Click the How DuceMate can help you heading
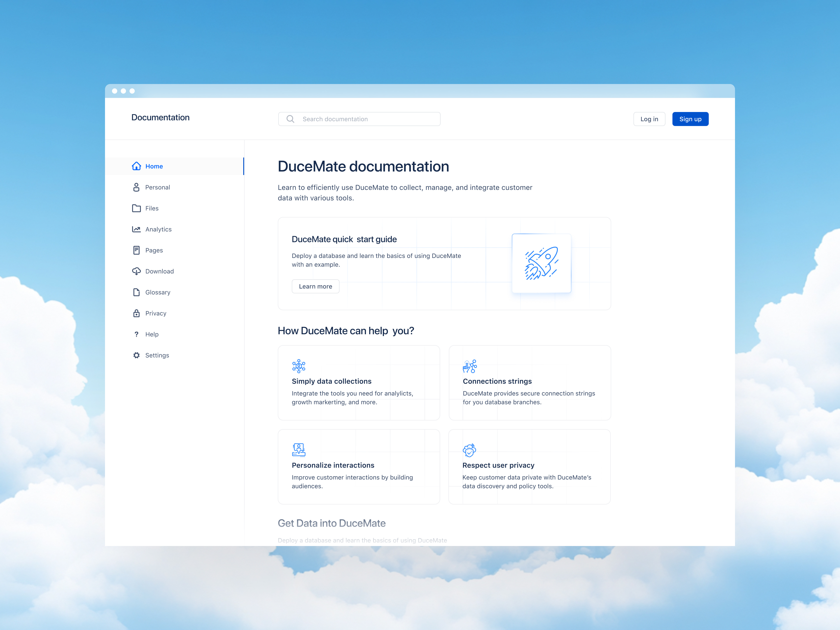840x630 pixels. [346, 331]
